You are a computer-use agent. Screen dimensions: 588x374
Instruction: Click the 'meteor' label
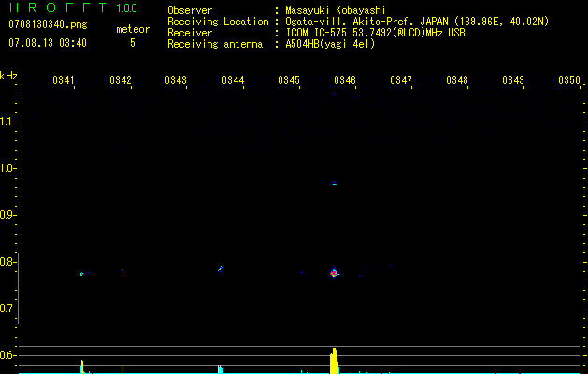point(133,29)
